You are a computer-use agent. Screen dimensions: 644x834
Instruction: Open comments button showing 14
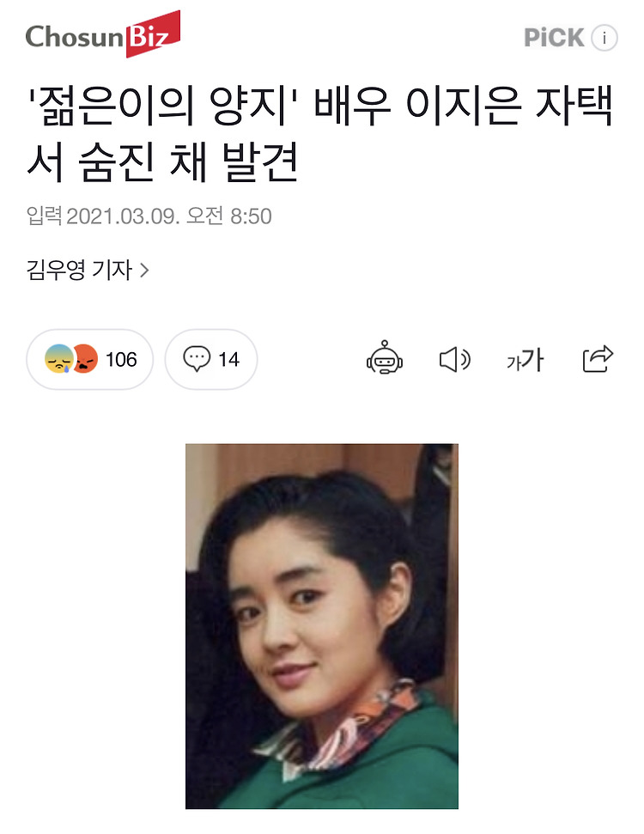211,359
